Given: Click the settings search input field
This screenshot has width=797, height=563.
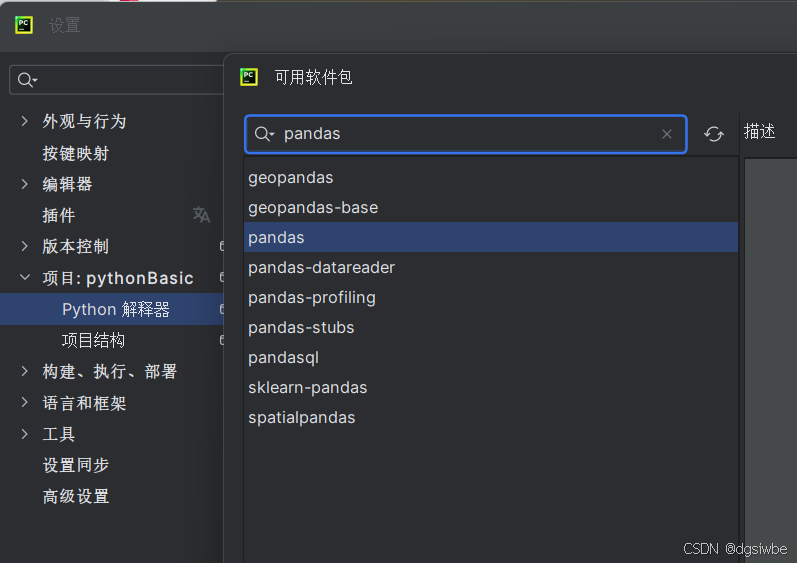Looking at the screenshot, I should (x=117, y=80).
